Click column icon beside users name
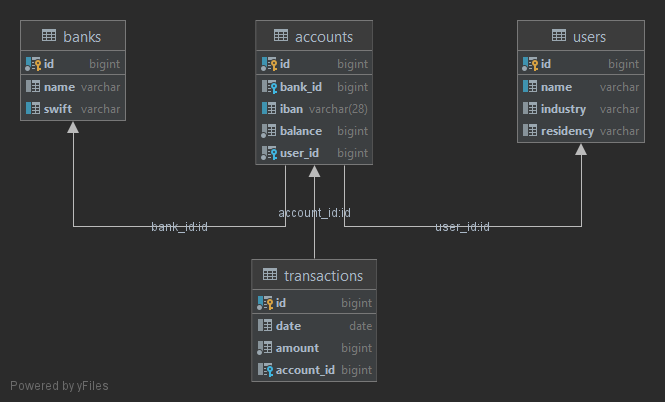 [530, 87]
